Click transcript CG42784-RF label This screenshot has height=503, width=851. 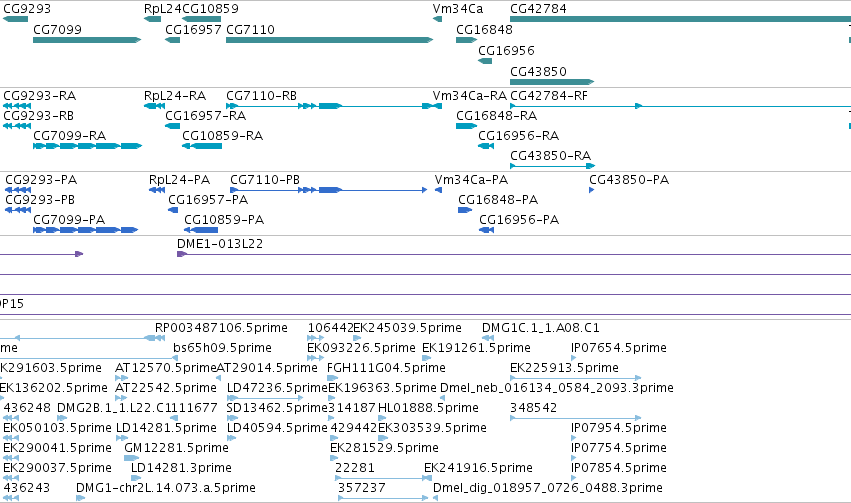549,96
